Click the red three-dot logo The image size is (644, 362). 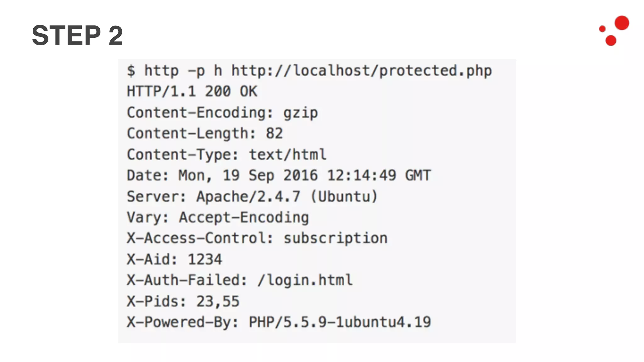pos(614,30)
